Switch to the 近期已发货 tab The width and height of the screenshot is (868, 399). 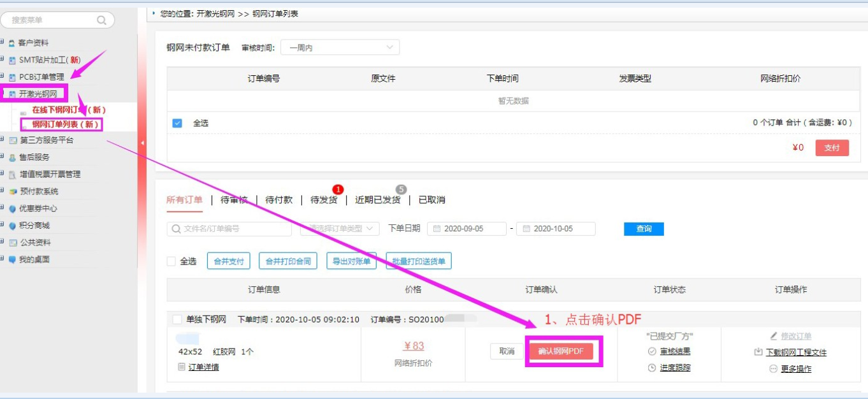377,200
